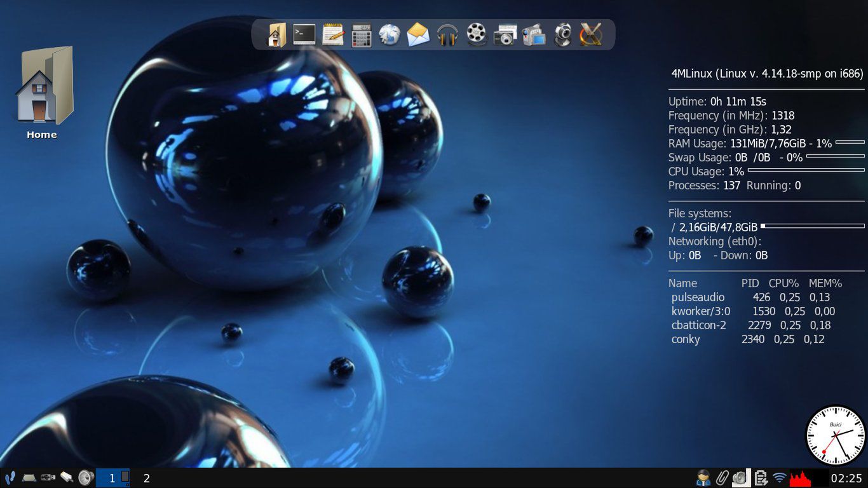The width and height of the screenshot is (868, 488).
Task: Open the terminal from the dock
Action: [304, 34]
